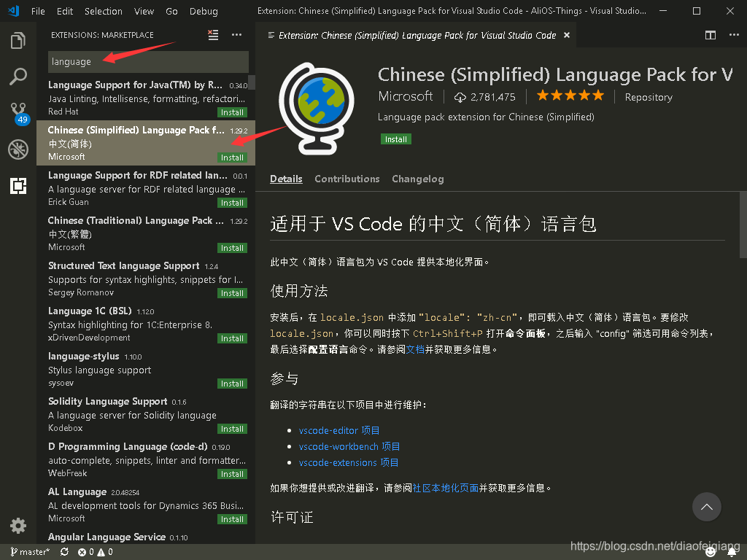Clear extensions search results icon
The width and height of the screenshot is (747, 560).
214,35
